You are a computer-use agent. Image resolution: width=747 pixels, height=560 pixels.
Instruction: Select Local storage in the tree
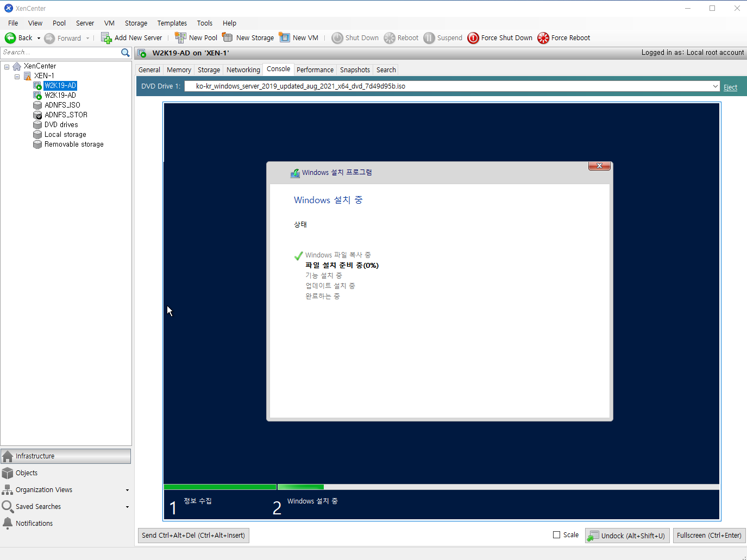click(65, 135)
